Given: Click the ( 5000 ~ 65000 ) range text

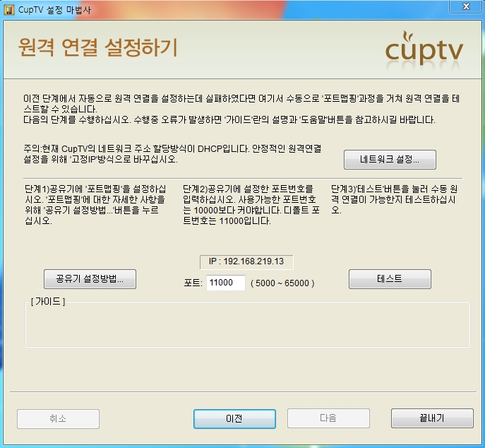Looking at the screenshot, I should click(x=282, y=283).
